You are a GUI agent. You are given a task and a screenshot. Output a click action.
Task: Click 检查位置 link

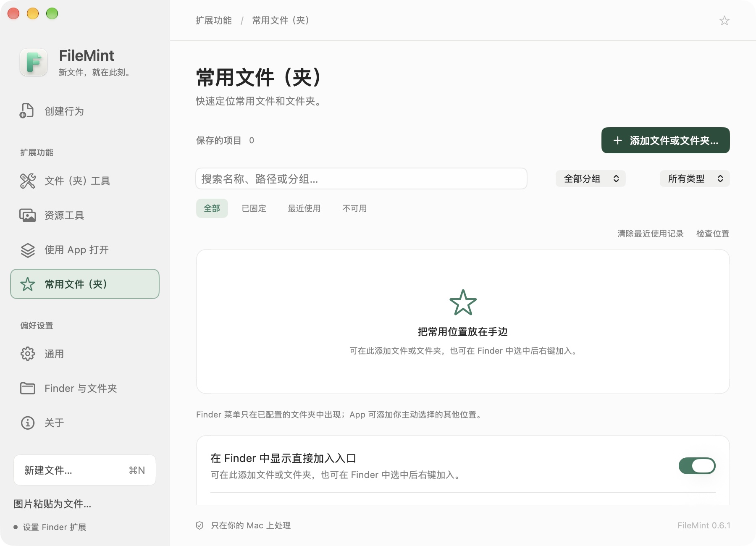pos(713,234)
